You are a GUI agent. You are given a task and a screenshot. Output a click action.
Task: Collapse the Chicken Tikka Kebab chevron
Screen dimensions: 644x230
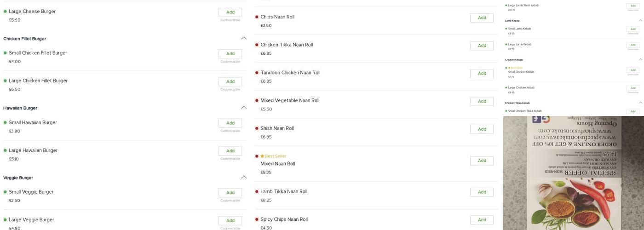click(x=640, y=103)
